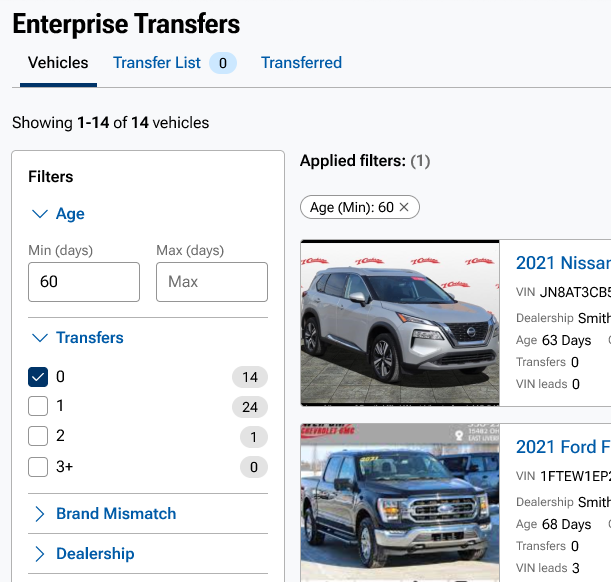Click the Applied filters: (1) heading
The image size is (611, 582).
(x=365, y=161)
